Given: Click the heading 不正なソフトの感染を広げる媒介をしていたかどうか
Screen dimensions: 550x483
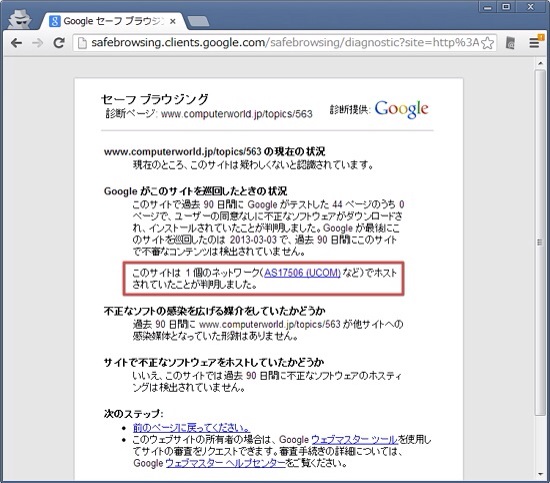Looking at the screenshot, I should [214, 311].
